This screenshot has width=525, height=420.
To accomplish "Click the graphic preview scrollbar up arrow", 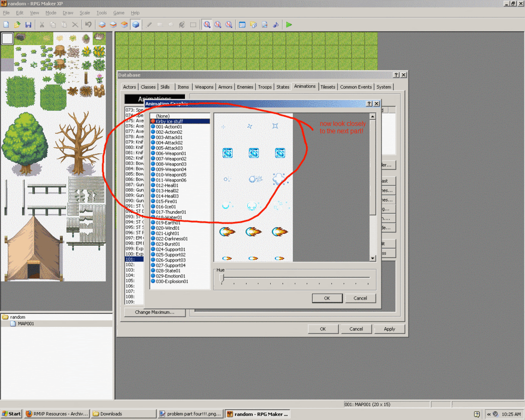I will 373,116.
